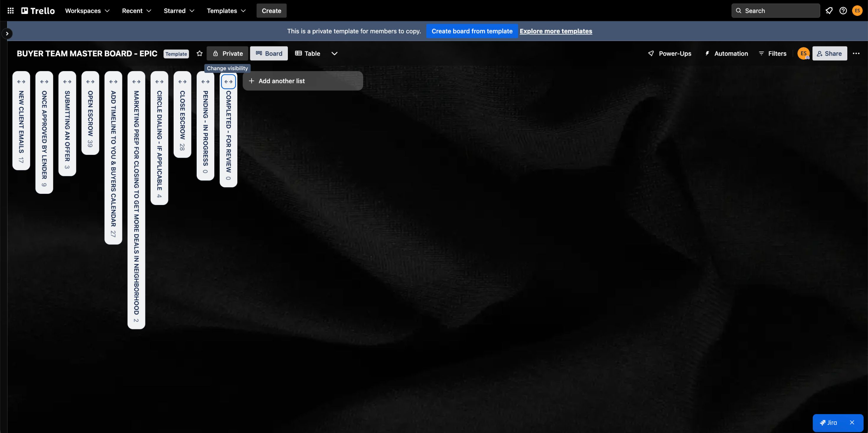
Task: Open notifications bell icon
Action: 829,11
